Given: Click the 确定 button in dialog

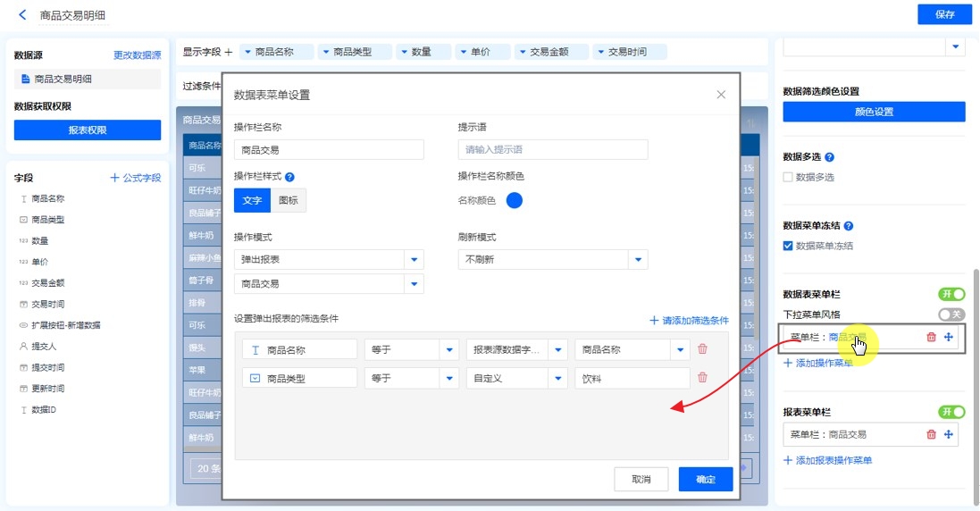Looking at the screenshot, I should point(705,480).
